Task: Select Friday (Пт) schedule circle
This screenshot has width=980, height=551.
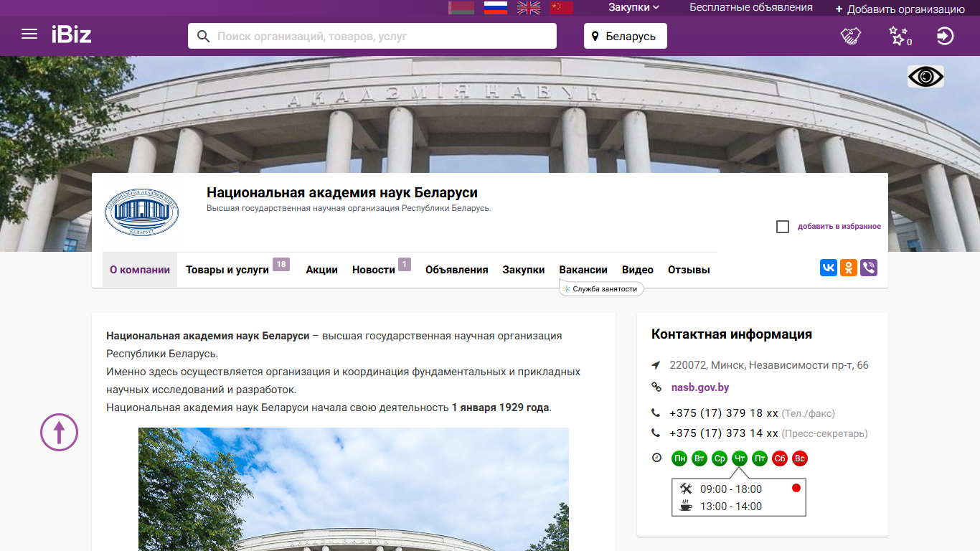Action: click(760, 458)
